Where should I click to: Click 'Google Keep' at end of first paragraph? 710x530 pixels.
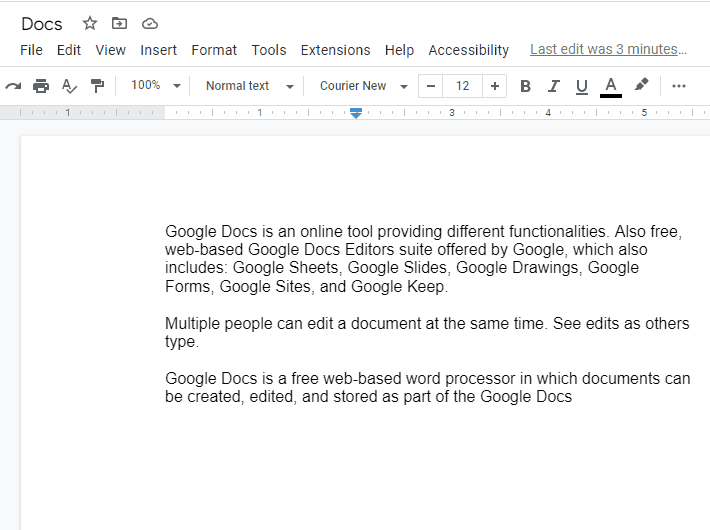click(x=398, y=286)
